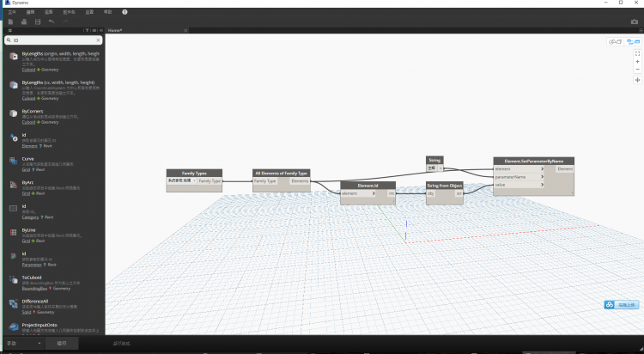Open the third menu (View)
The height and width of the screenshot is (354, 644).
click(48, 12)
